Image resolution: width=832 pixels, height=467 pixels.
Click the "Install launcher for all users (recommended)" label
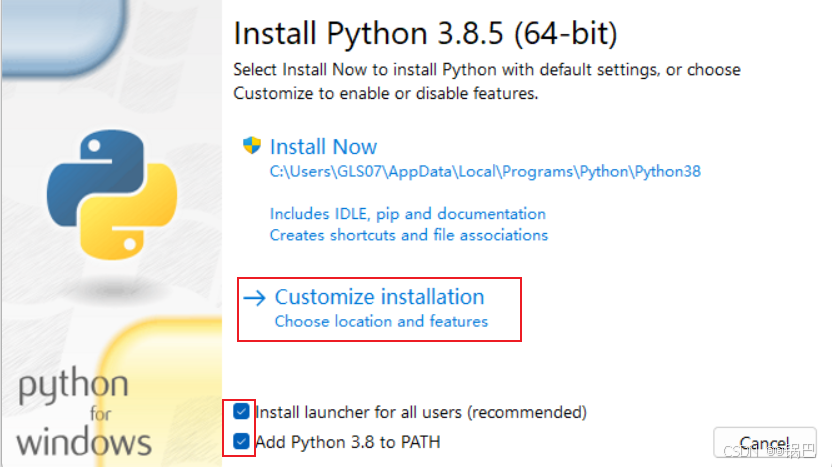point(421,412)
